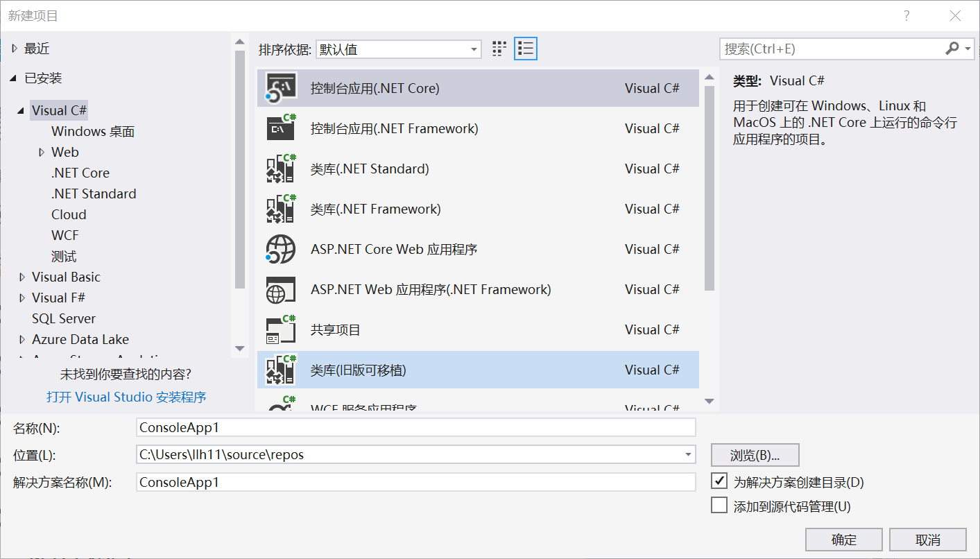Screen dimensions: 980x559
Task: Open the 排序依据 默认值 dropdown
Action: coord(399,49)
